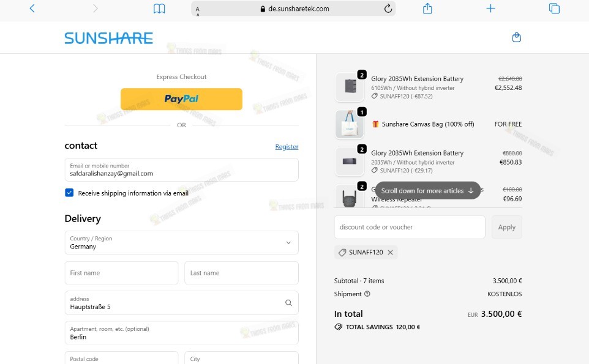Remove the SUNAFF120 discount code tag
This screenshot has height=364, width=589.
(390, 252)
